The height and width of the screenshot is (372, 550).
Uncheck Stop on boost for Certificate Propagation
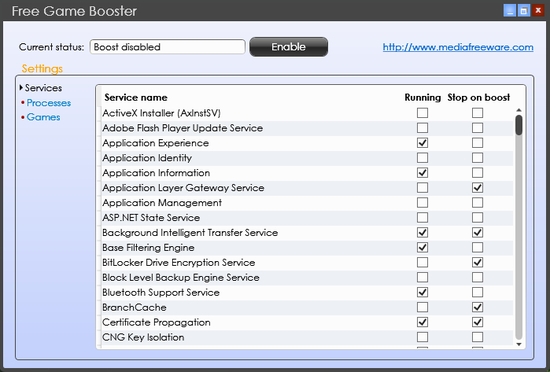click(x=477, y=323)
